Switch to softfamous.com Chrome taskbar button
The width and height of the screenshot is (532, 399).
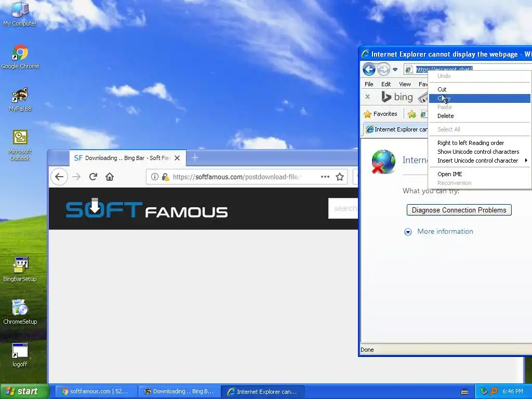point(97,392)
